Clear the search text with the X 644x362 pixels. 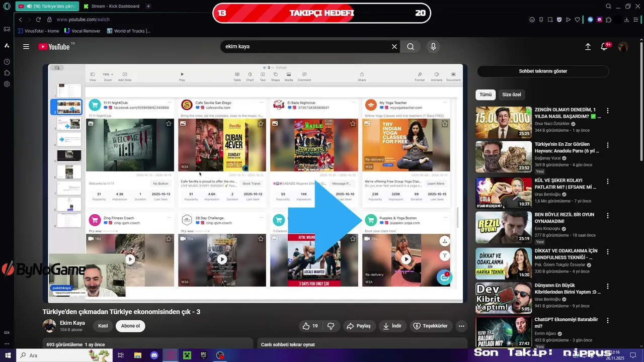[394, 46]
